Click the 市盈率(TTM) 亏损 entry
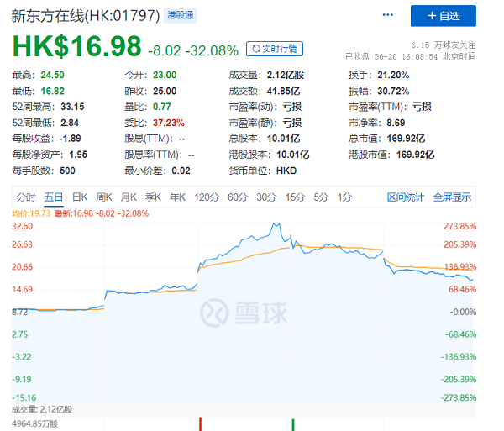504x431 pixels. coord(391,107)
